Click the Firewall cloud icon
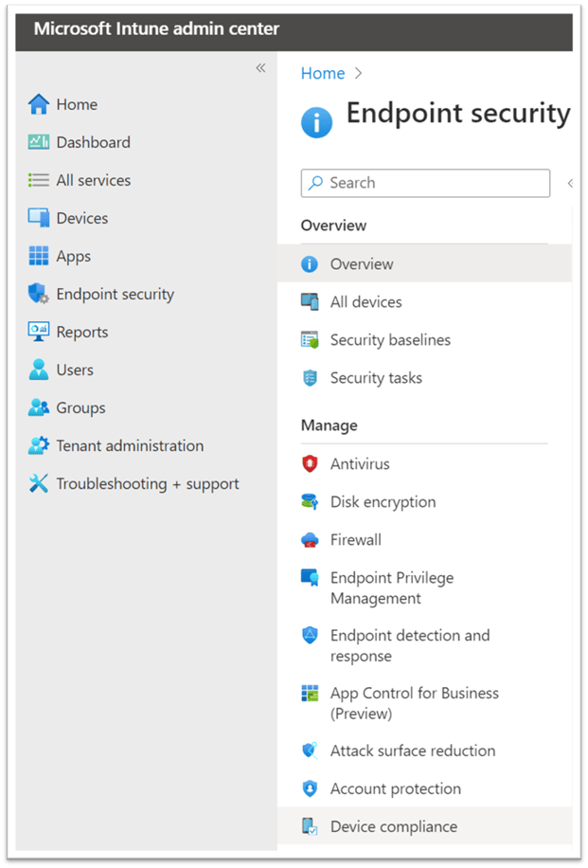Screen dimensions: 588x868 point(310,540)
